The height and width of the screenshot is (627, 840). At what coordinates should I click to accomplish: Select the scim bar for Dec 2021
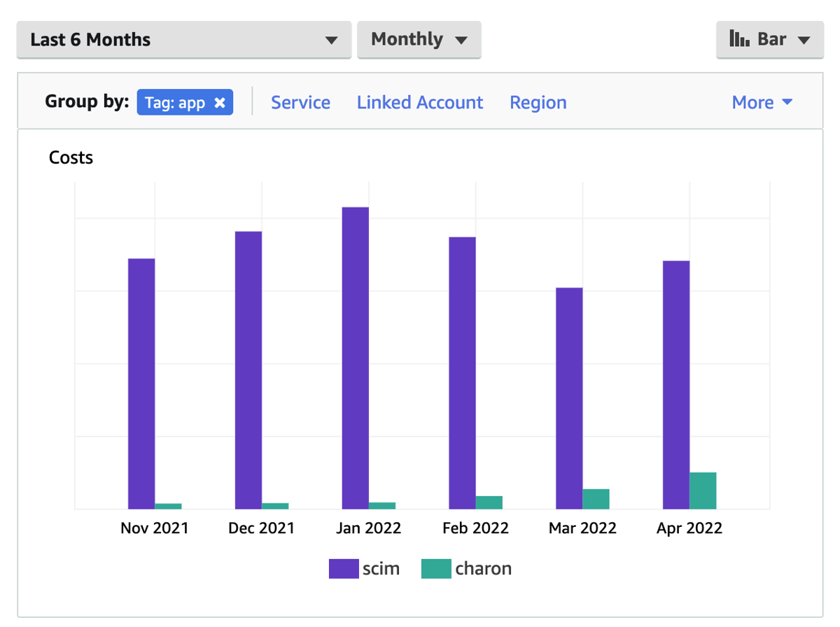(x=248, y=370)
